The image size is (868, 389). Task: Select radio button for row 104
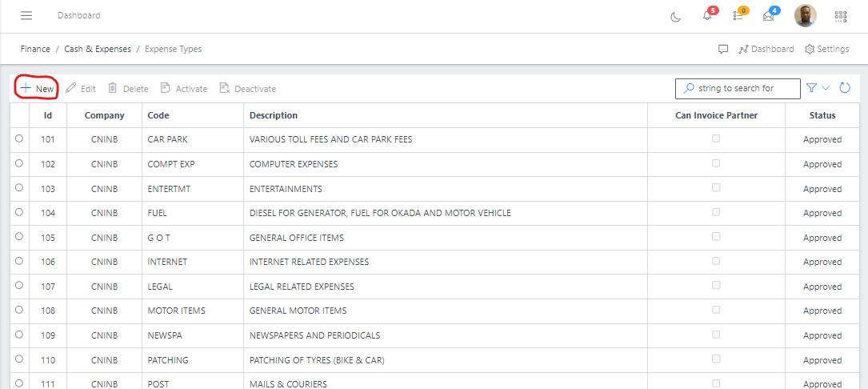pos(19,212)
